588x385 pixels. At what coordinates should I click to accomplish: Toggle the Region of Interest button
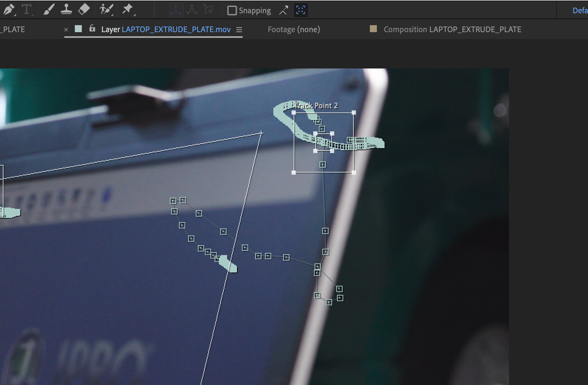[x=301, y=10]
